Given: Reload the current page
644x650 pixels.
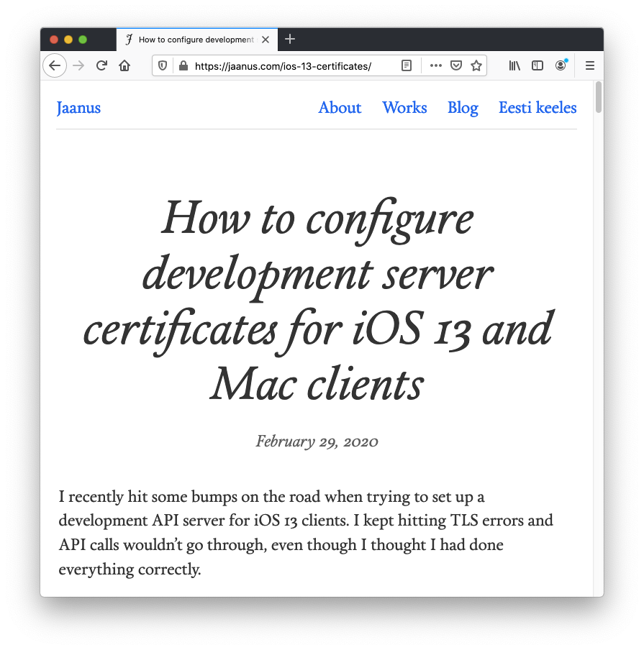Looking at the screenshot, I should (x=101, y=65).
